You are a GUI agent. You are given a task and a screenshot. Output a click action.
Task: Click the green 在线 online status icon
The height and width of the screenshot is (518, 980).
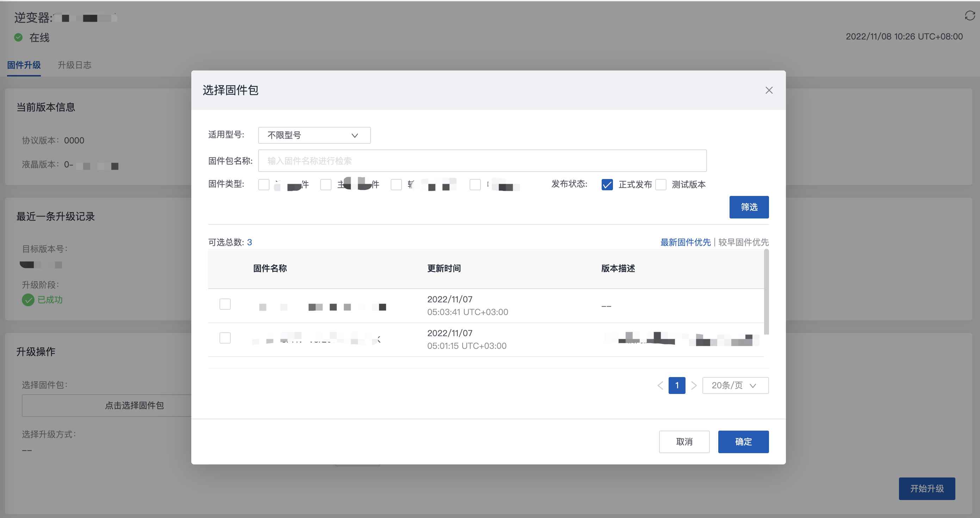tap(18, 37)
